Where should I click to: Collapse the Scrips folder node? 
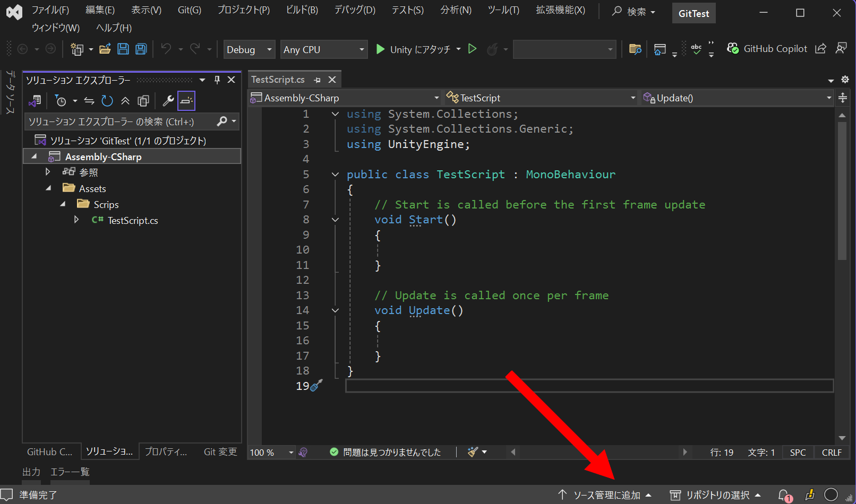click(x=63, y=204)
